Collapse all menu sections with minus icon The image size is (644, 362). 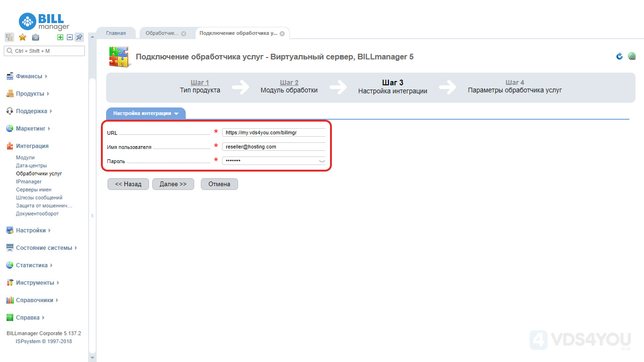[70, 37]
